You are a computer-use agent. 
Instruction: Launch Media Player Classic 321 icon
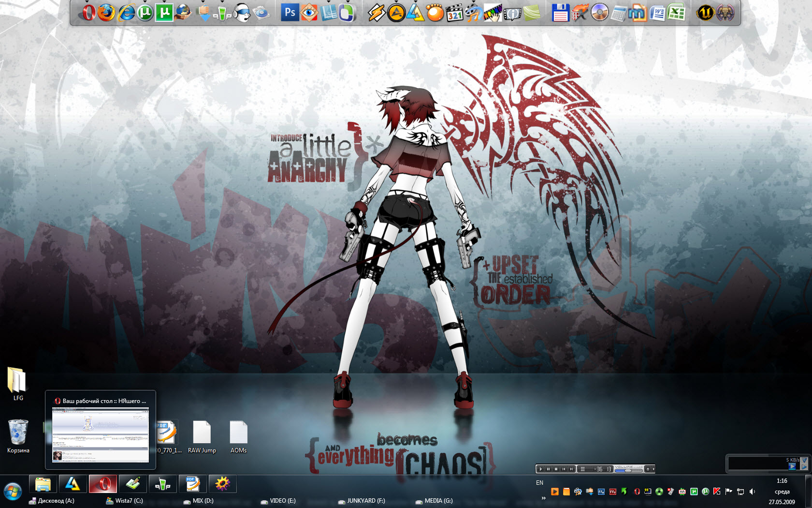pyautogui.click(x=454, y=13)
